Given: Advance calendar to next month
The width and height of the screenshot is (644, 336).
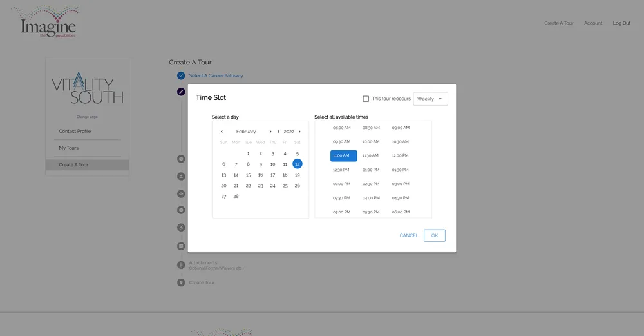Looking at the screenshot, I should click(270, 132).
